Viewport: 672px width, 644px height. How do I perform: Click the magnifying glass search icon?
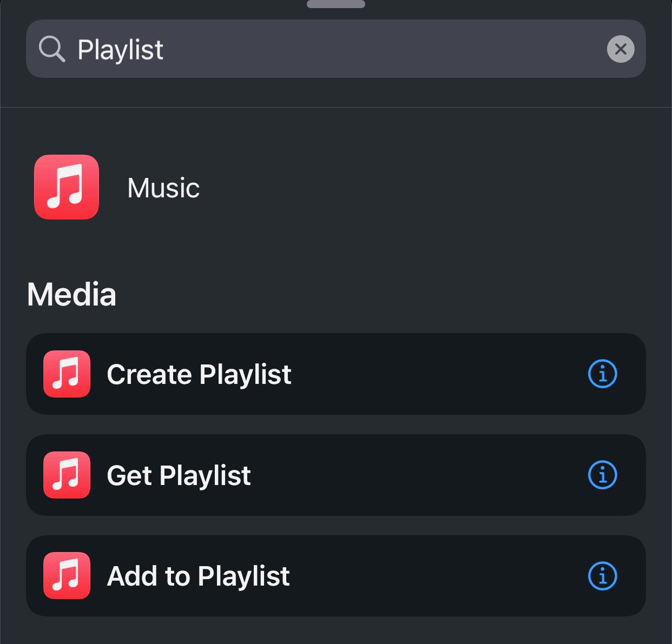(51, 49)
